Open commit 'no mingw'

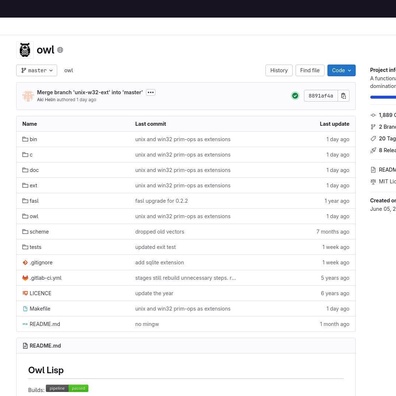click(147, 324)
